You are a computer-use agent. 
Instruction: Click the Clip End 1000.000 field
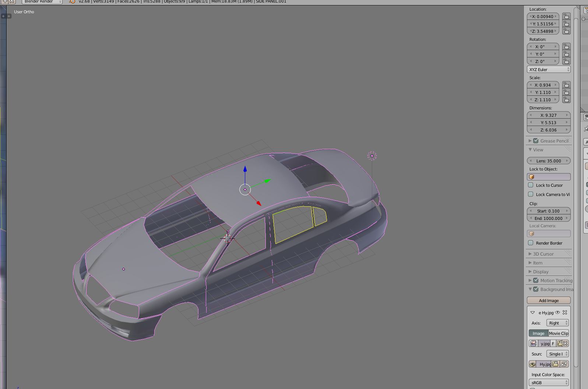click(549, 218)
